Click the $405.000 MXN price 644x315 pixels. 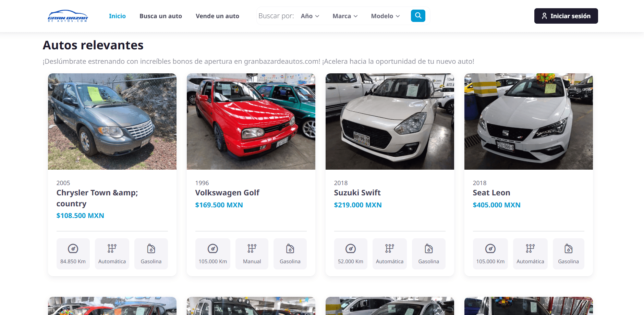pyautogui.click(x=497, y=205)
